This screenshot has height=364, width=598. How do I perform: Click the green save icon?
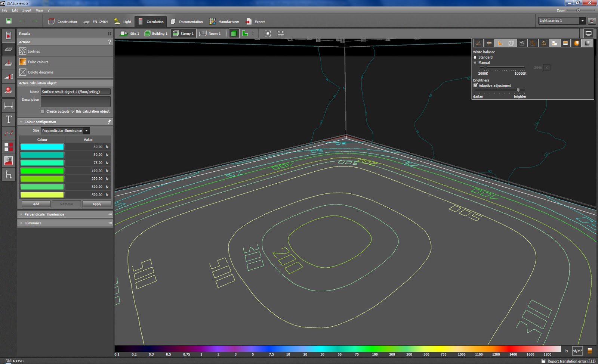click(9, 21)
